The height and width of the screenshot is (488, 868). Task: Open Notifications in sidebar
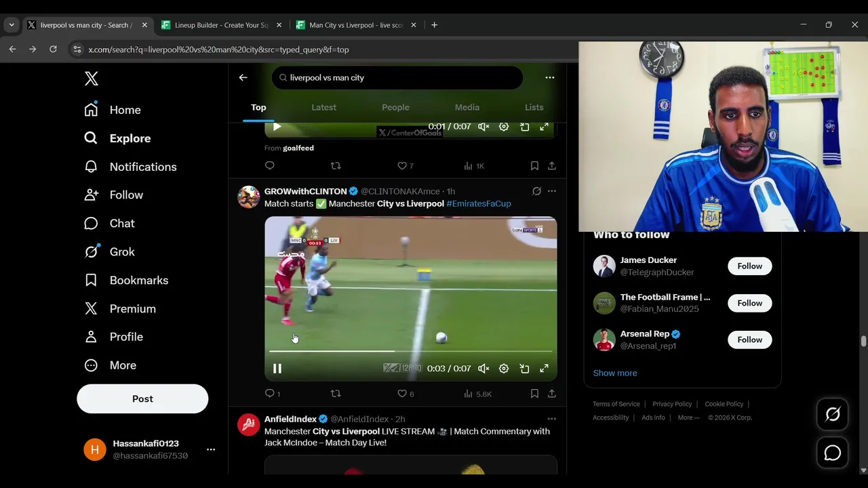[130, 167]
